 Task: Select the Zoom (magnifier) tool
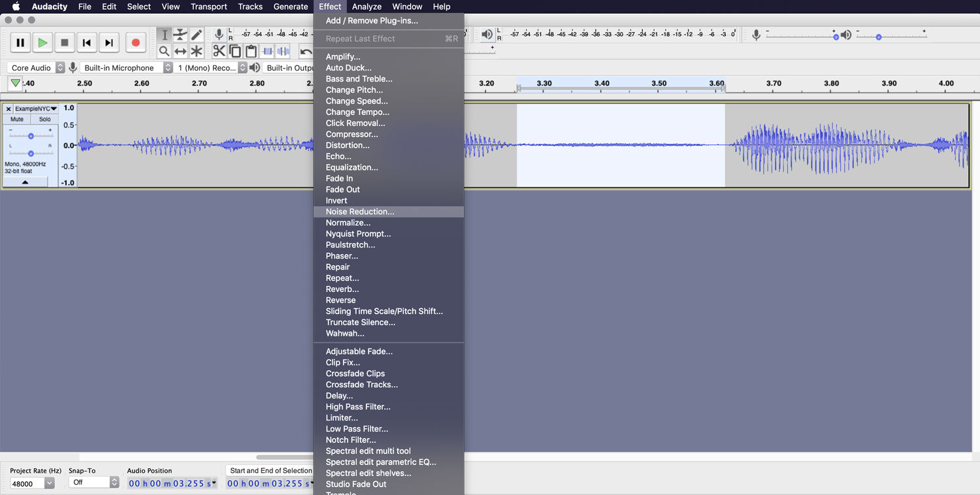click(165, 51)
